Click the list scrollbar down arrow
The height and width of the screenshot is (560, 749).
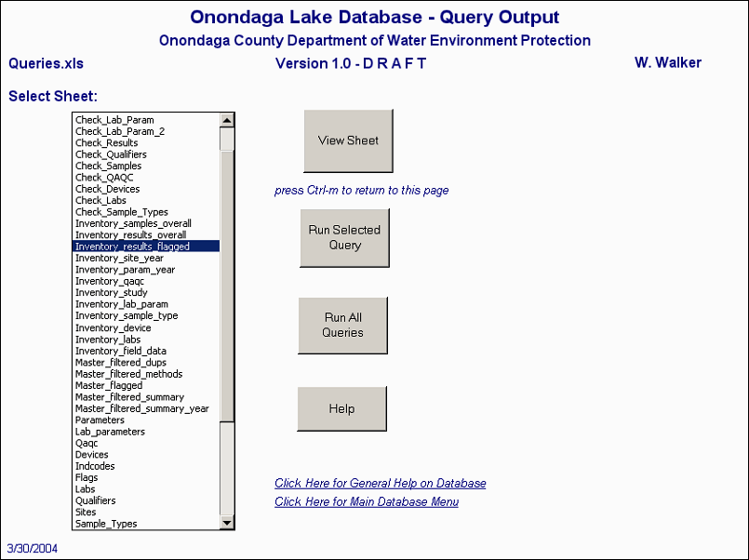pos(227,523)
